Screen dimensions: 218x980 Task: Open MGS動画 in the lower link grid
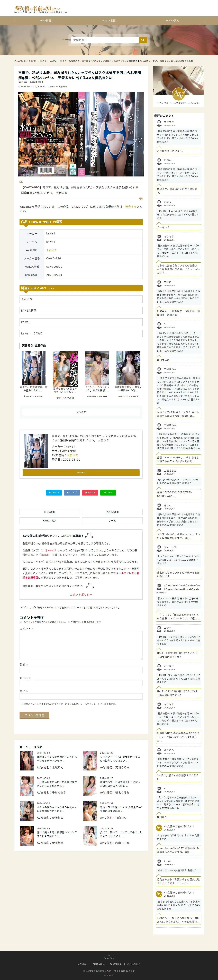click(50, 512)
